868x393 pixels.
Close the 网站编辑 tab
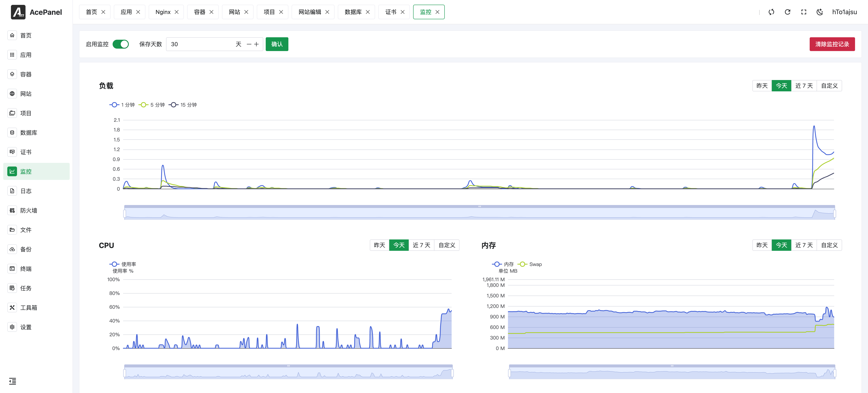click(327, 12)
